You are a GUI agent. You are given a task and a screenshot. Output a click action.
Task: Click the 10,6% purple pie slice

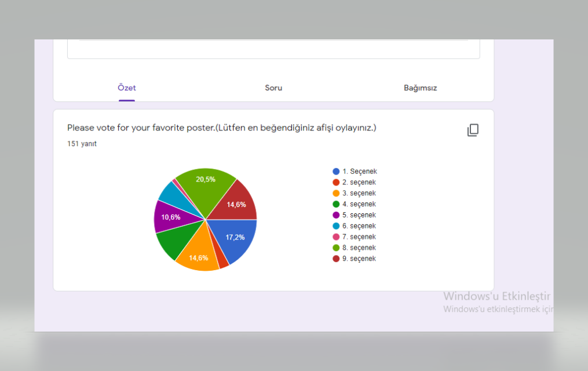click(x=170, y=217)
